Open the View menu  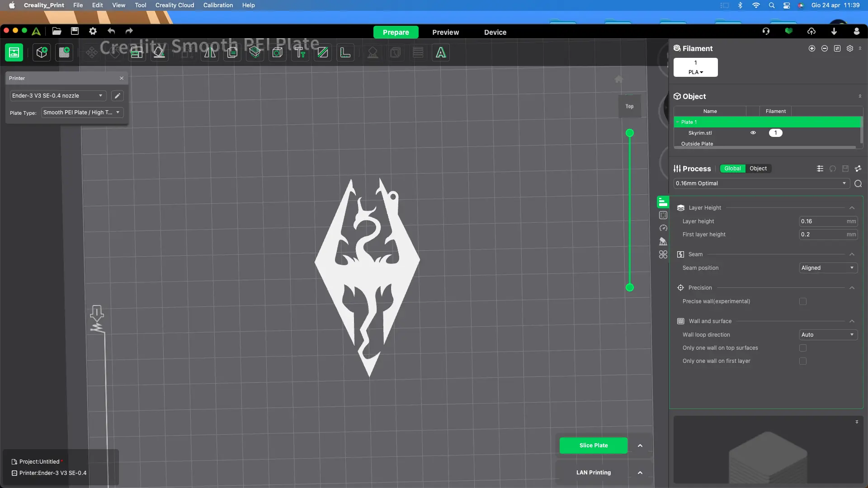pyautogui.click(x=118, y=5)
